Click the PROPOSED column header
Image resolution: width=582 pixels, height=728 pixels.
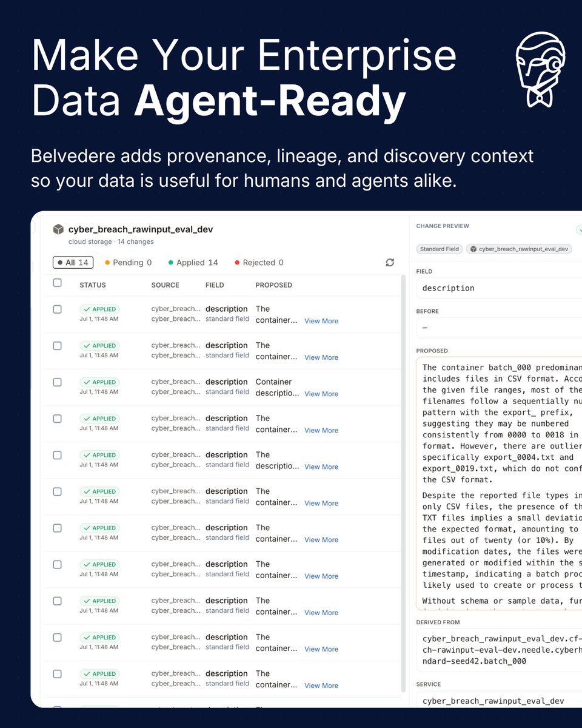coord(273,285)
